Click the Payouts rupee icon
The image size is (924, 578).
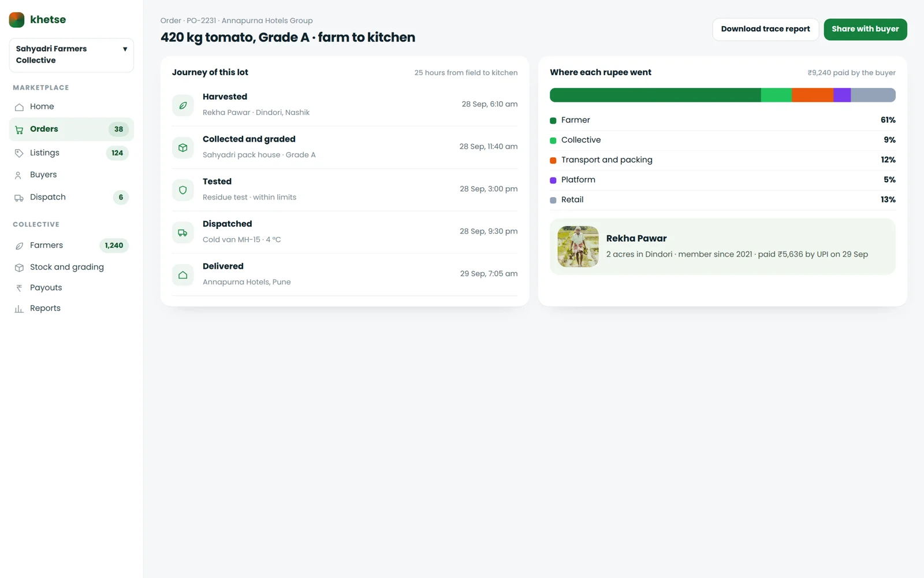pyautogui.click(x=19, y=288)
